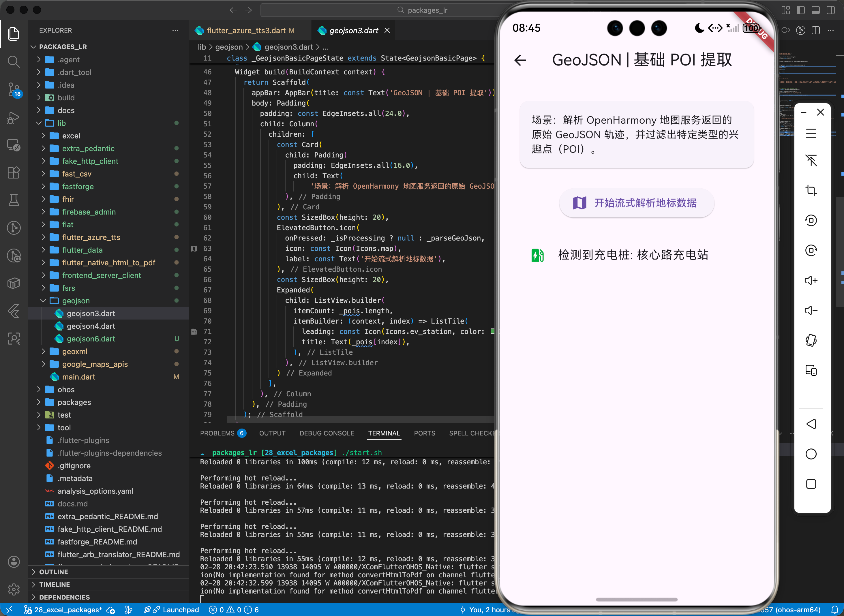Click the emulator crop screenshot icon
The image size is (844, 616).
(x=811, y=190)
